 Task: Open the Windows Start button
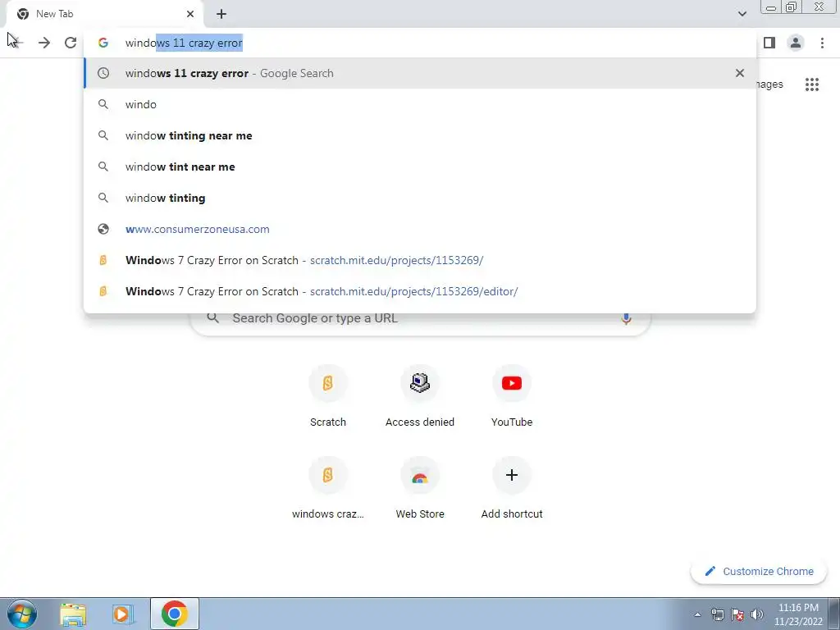[22, 614]
